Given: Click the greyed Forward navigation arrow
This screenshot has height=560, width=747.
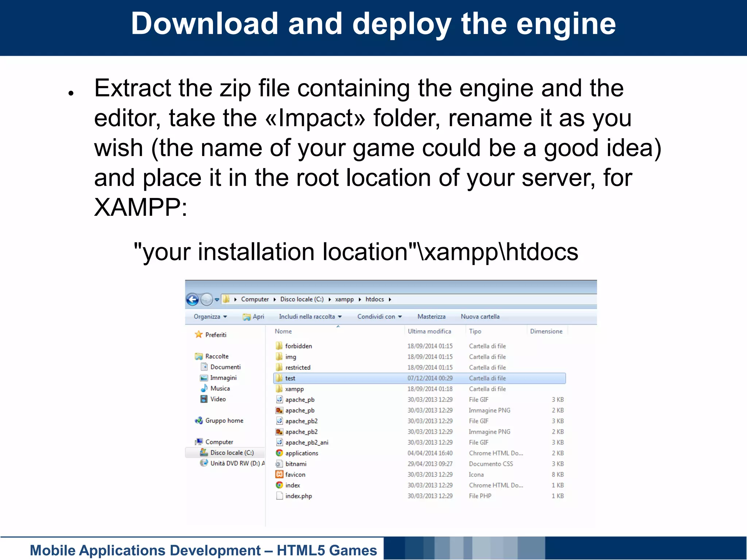Looking at the screenshot, I should (x=206, y=299).
